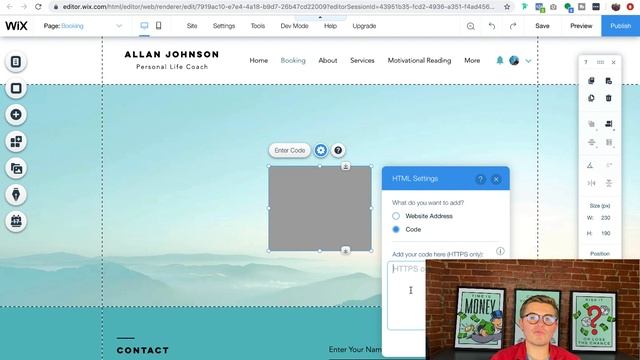The width and height of the screenshot is (640, 360).
Task: Open the Bookings calendar icon in sidebar
Action: tap(16, 221)
